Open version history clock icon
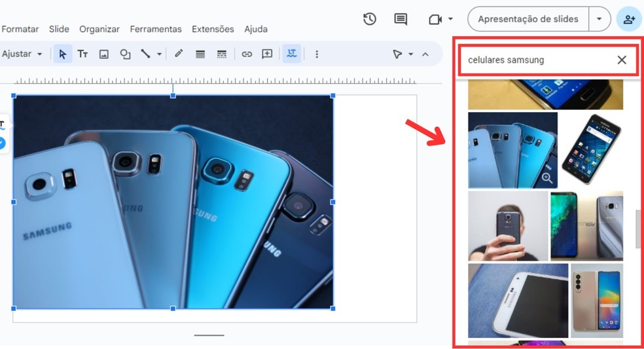 pos(370,19)
